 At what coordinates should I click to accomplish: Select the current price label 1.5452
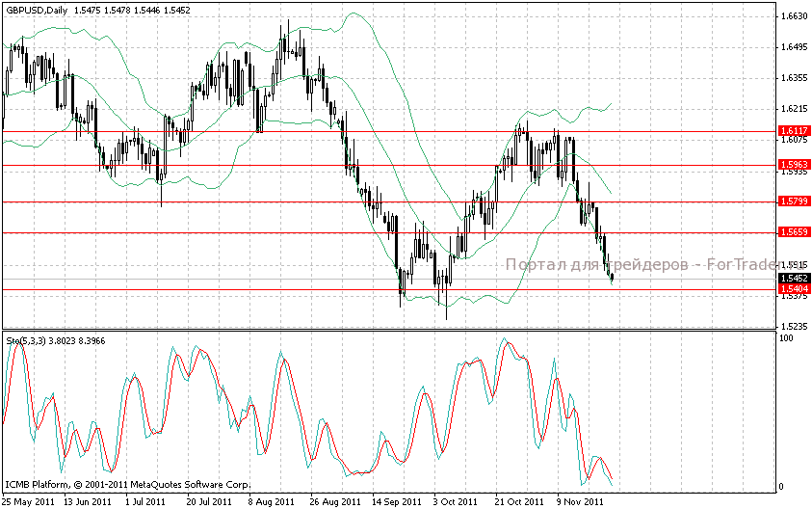(x=793, y=279)
